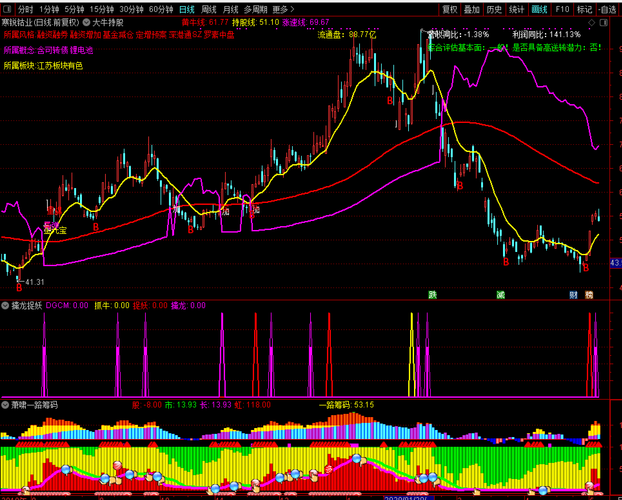Select the 30分钟 period tab
Viewport: 622px width, 500px height.
point(131,9)
